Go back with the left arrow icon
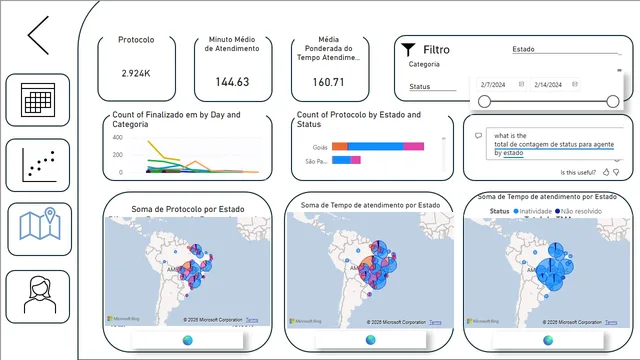 (x=38, y=36)
